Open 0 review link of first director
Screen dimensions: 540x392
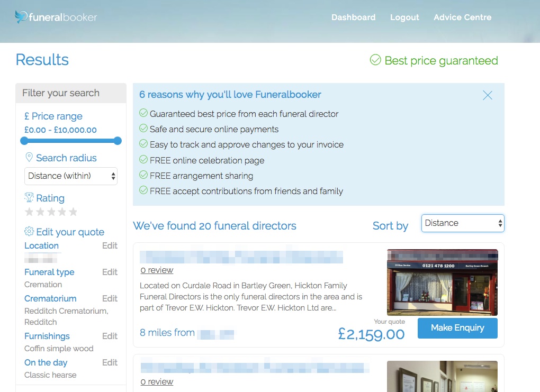pyautogui.click(x=157, y=270)
